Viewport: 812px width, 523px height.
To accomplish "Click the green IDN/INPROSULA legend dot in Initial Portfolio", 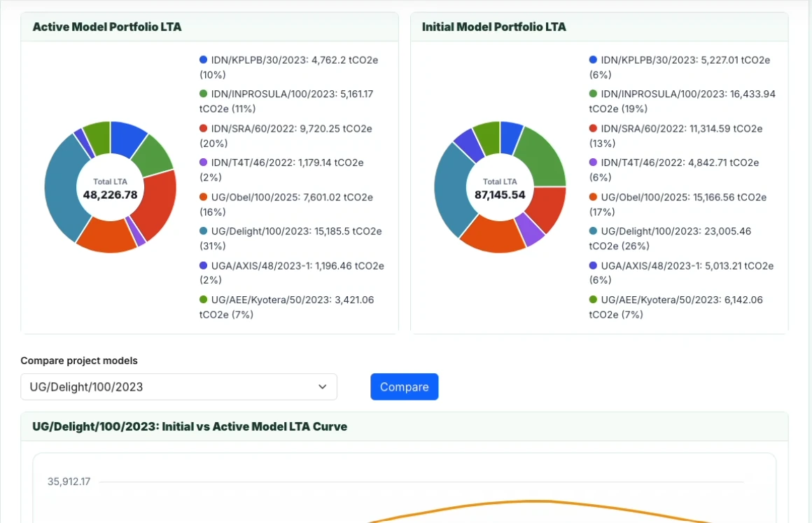I will coord(593,94).
